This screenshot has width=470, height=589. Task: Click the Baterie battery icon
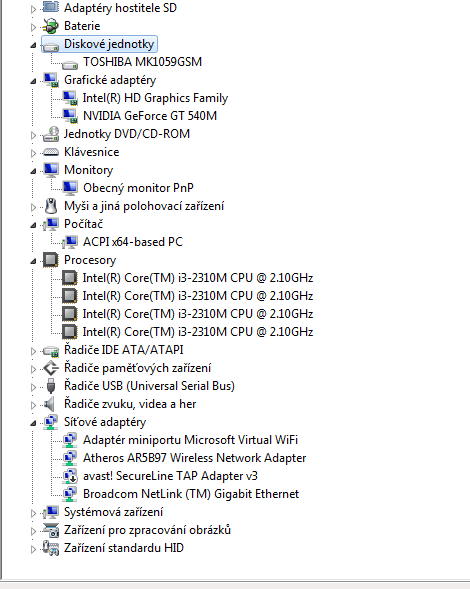pyautogui.click(x=51, y=26)
